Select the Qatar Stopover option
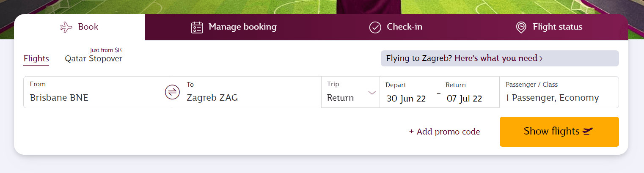Viewport: 644px width, 173px height. point(94,59)
